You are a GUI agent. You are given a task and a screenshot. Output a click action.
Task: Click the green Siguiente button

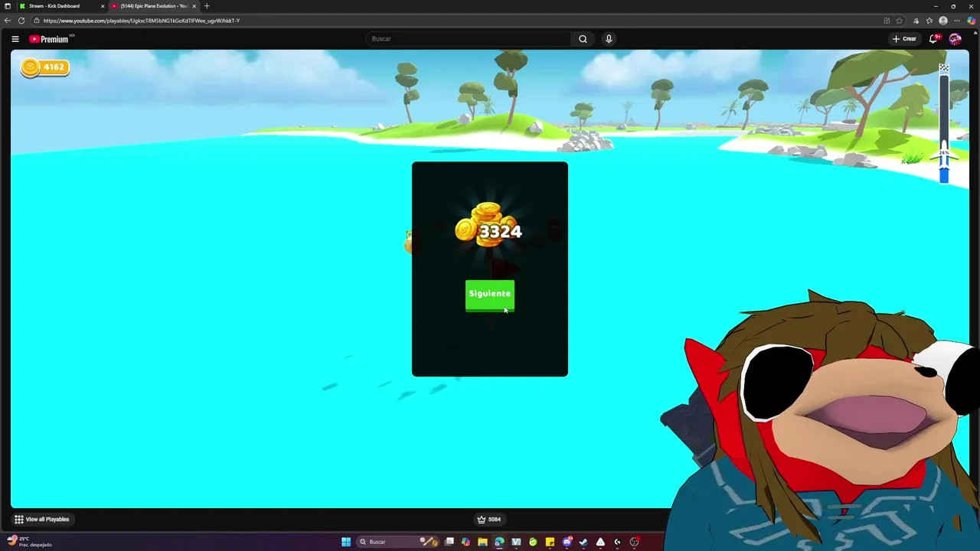[x=490, y=295]
